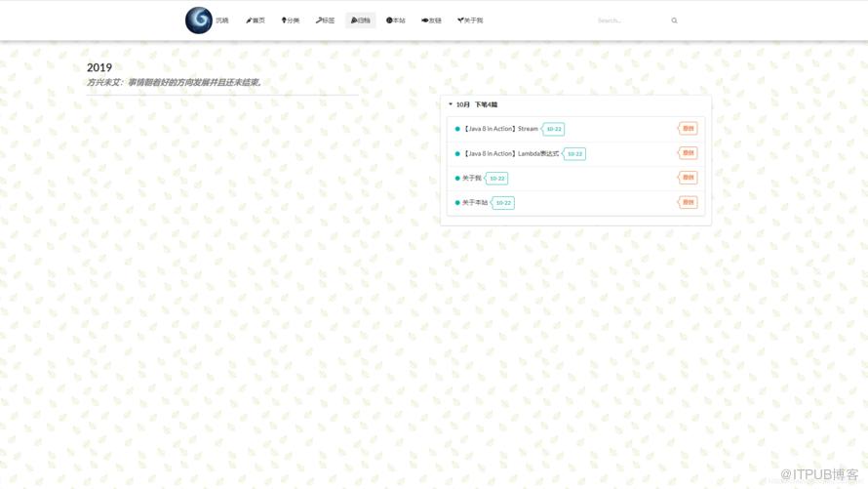Screen dimensions: 868x489
Task: Click 10-22 date tag on Lambda表达式 row
Action: click(574, 154)
